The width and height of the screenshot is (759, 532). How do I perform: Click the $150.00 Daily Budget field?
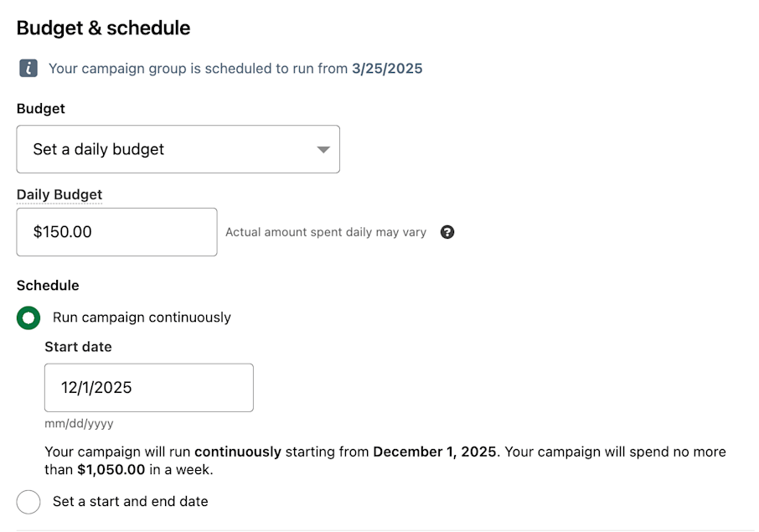(116, 232)
